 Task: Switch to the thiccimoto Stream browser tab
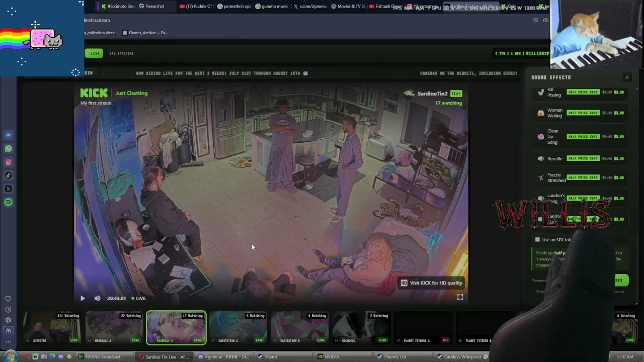click(x=118, y=6)
